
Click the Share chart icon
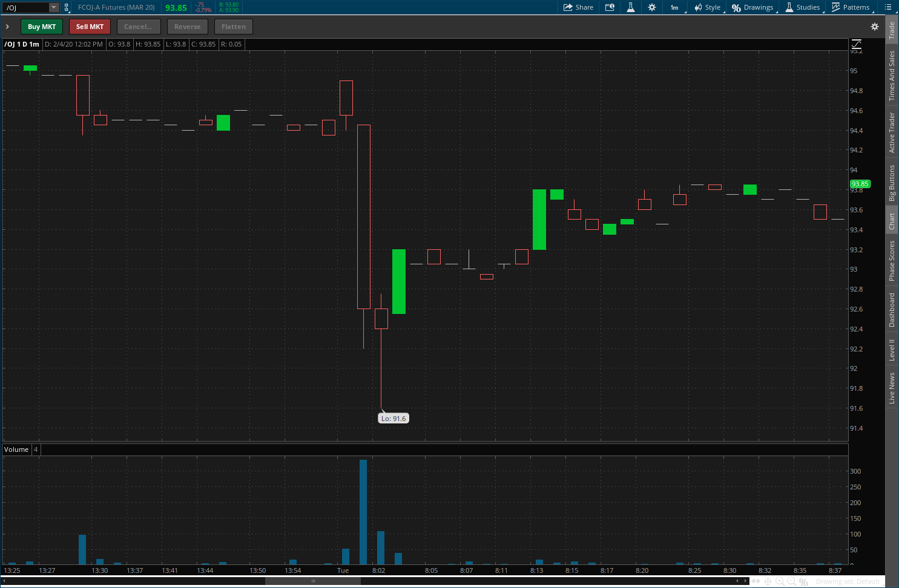tap(578, 7)
